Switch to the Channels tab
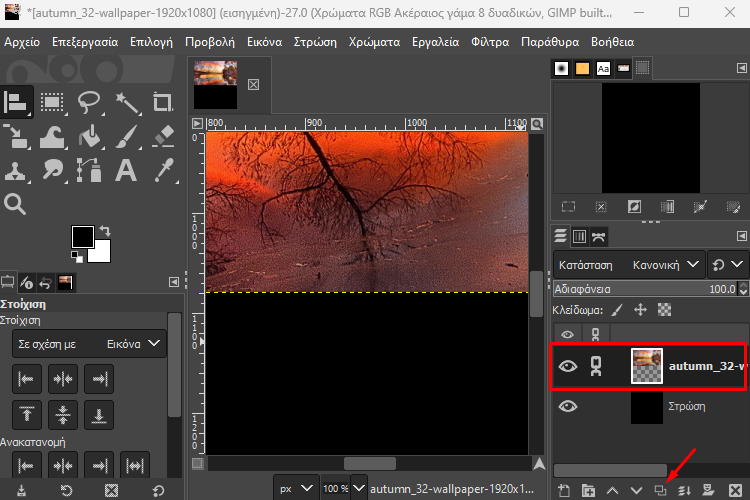 pyautogui.click(x=579, y=236)
